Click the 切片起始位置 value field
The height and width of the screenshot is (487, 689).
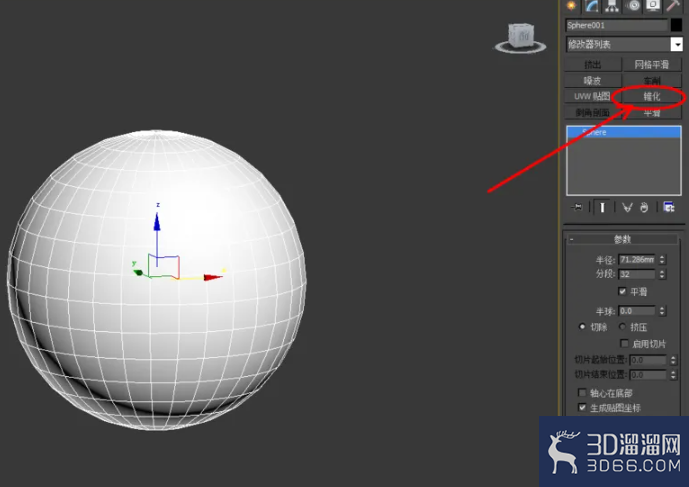point(648,360)
